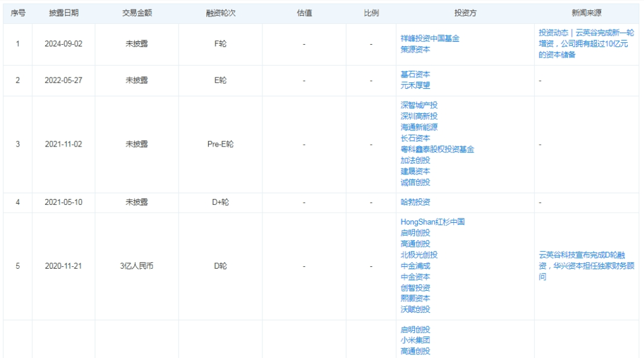Image resolution: width=644 pixels, height=358 pixels.
Task: Open investor 祥峰投资中国基金 link
Action: point(429,39)
